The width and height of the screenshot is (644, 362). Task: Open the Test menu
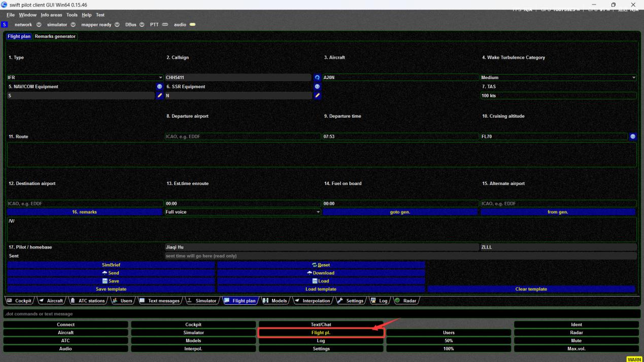tap(100, 15)
